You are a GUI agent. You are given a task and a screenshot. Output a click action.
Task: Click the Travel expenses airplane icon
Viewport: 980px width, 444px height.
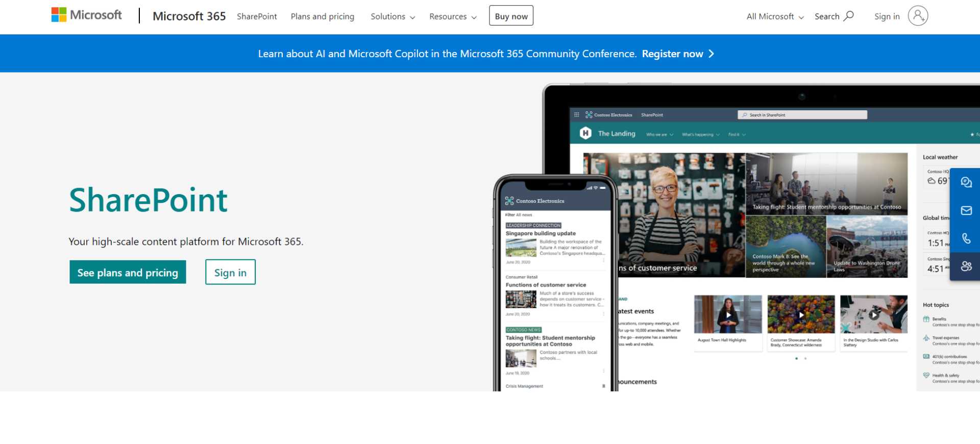point(926,338)
